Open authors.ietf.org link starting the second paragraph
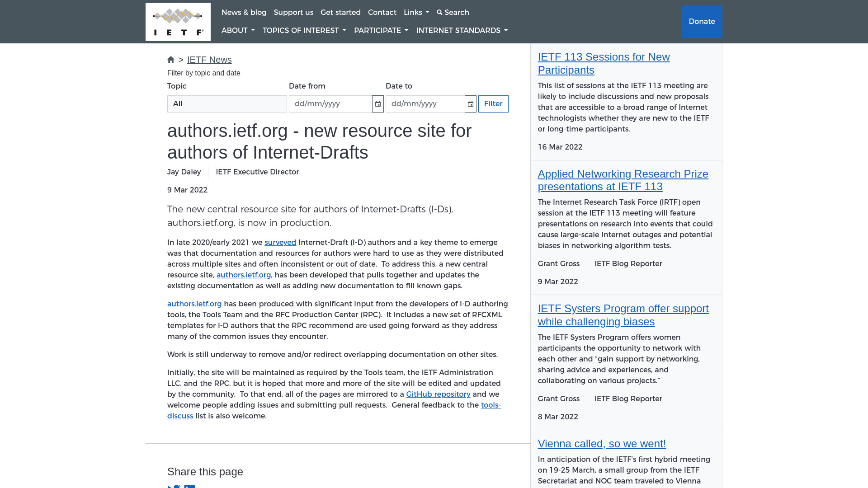 pos(194,304)
